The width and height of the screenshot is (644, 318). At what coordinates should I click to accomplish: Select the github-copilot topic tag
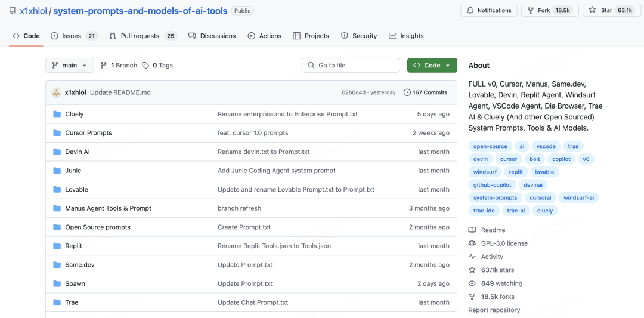click(492, 185)
